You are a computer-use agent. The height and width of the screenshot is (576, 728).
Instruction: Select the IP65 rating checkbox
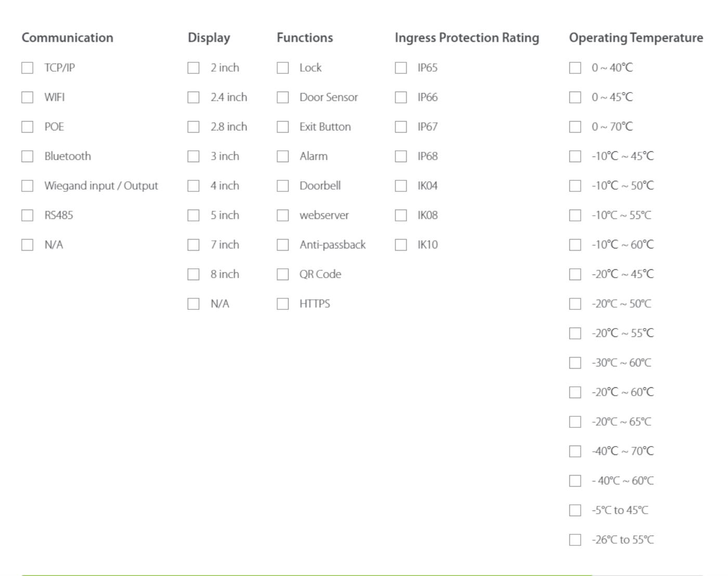coord(401,68)
